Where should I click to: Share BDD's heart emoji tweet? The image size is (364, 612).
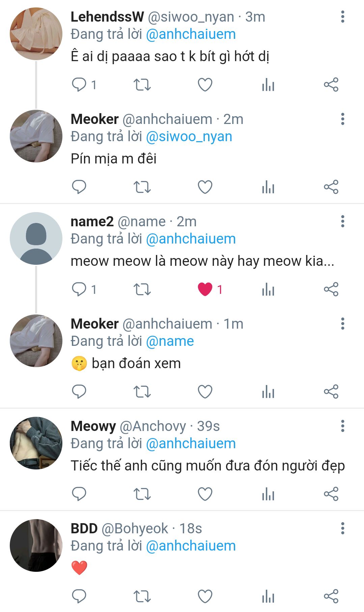[331, 596]
